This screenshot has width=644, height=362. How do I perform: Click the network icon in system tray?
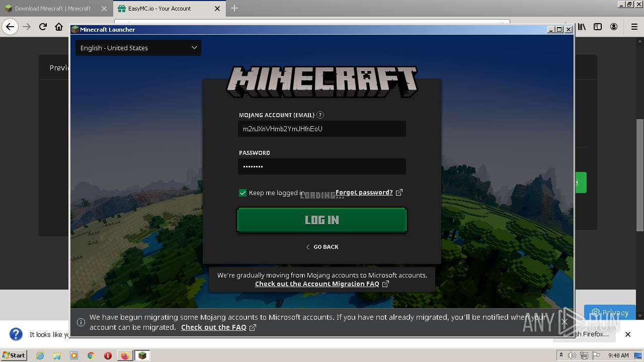(x=584, y=355)
